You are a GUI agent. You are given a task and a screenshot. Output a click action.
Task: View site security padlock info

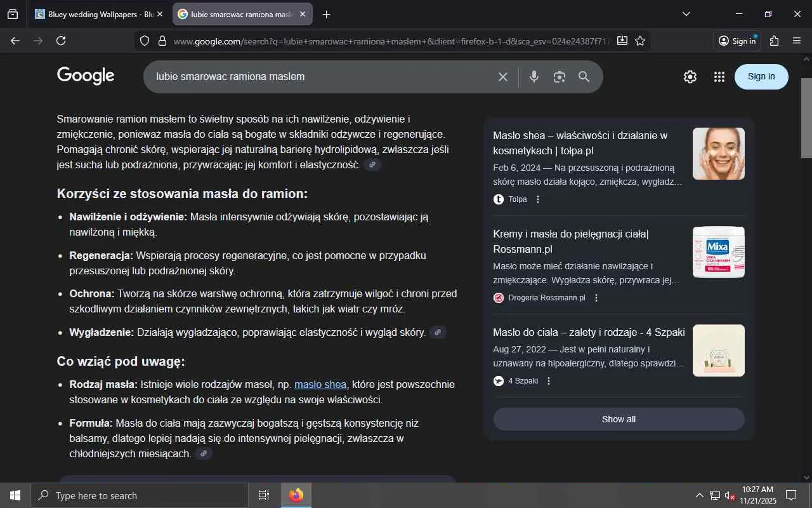[x=162, y=41]
